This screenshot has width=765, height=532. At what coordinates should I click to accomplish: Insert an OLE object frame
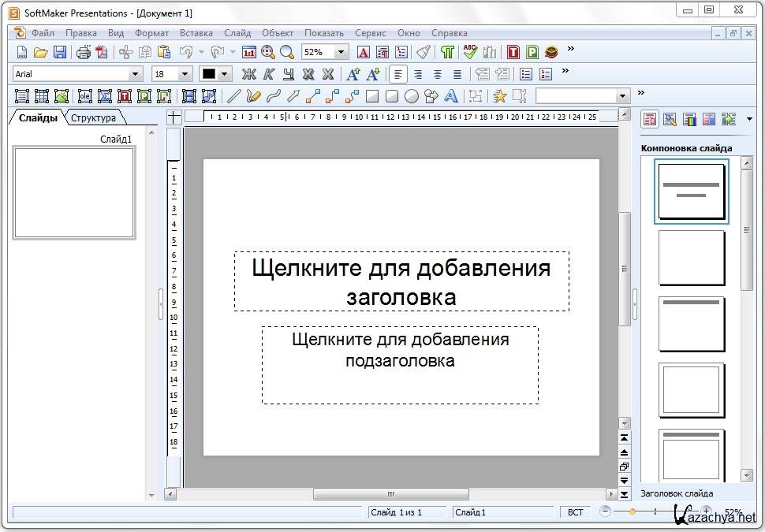pos(84,96)
